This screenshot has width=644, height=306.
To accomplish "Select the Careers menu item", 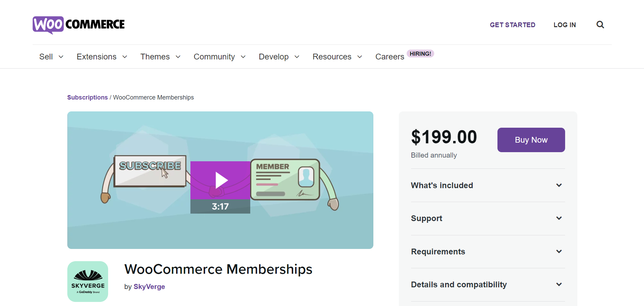I will point(390,57).
